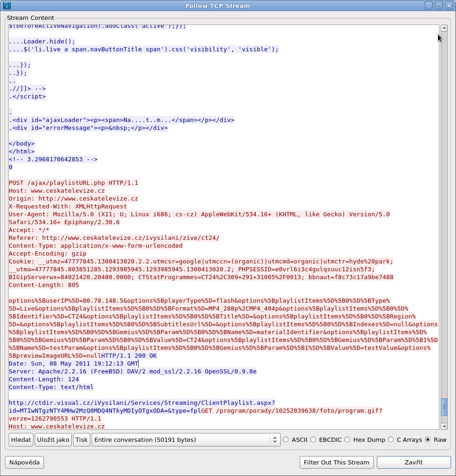
Task: Click the Tisk button
Action: tap(81, 439)
